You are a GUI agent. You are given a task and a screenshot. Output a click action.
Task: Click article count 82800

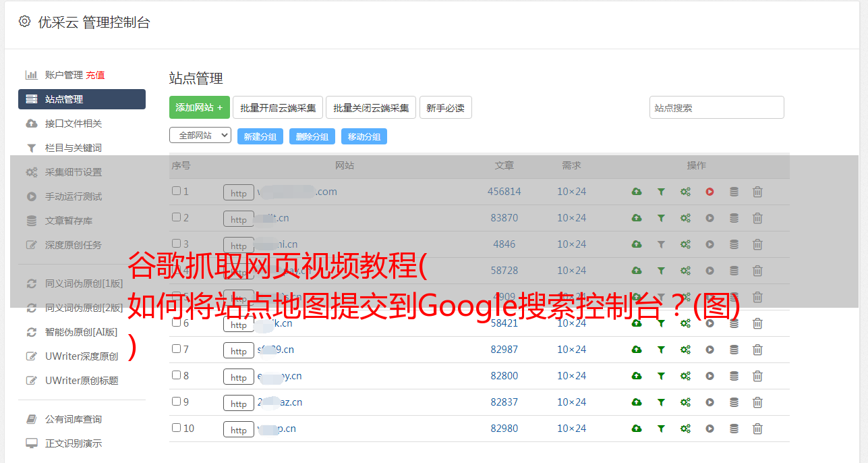point(504,376)
